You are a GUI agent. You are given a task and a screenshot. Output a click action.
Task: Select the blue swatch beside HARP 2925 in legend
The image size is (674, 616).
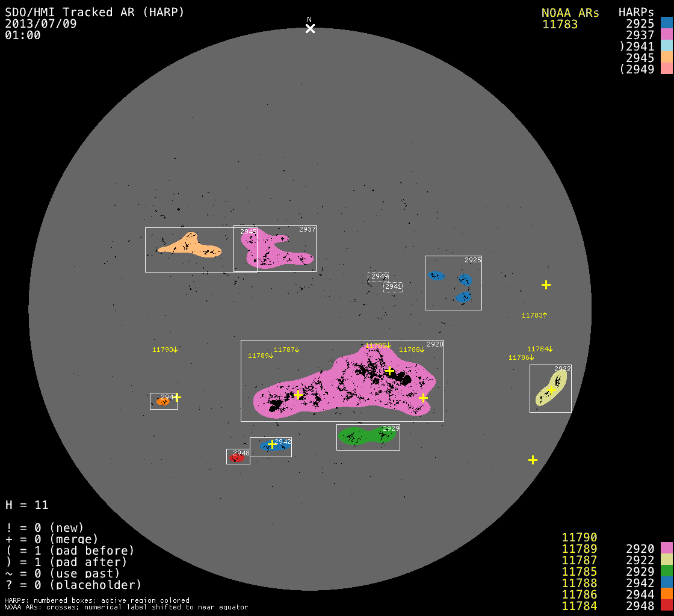666,23
